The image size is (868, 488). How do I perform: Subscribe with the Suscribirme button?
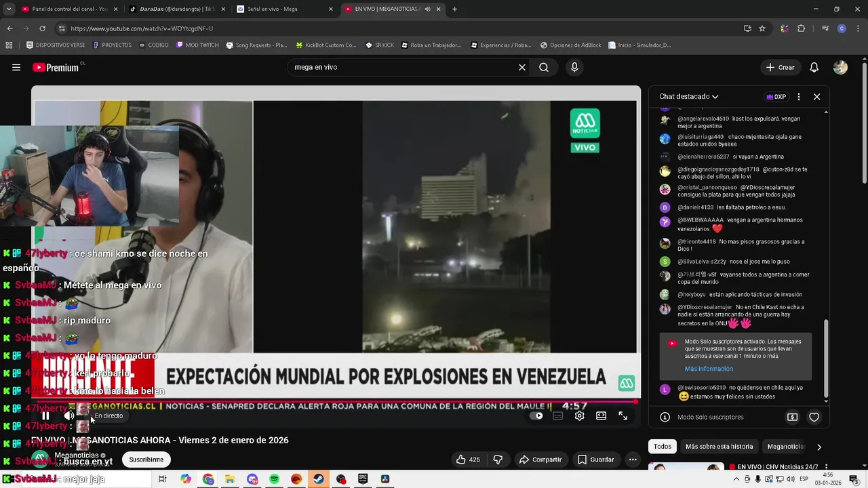(x=146, y=460)
